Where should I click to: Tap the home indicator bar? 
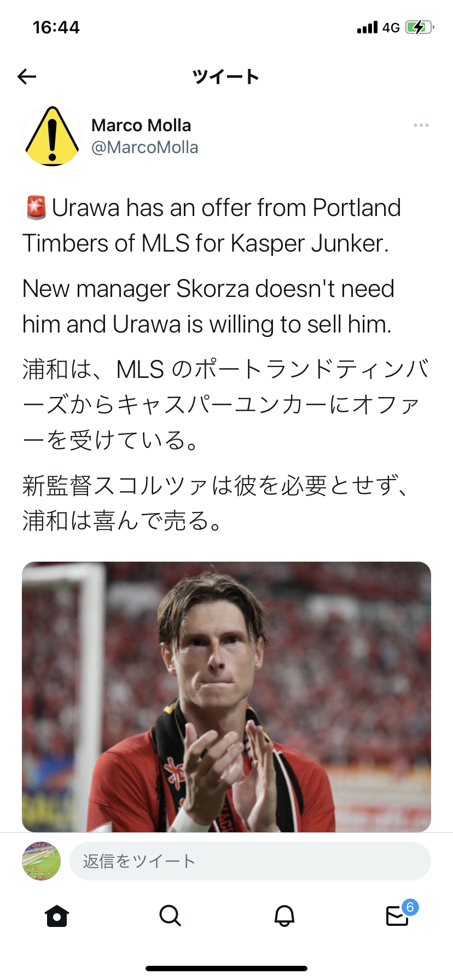coord(226,969)
